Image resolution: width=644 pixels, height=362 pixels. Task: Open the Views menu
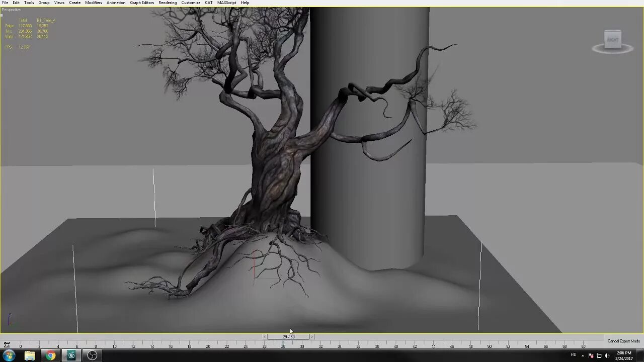coord(59,3)
